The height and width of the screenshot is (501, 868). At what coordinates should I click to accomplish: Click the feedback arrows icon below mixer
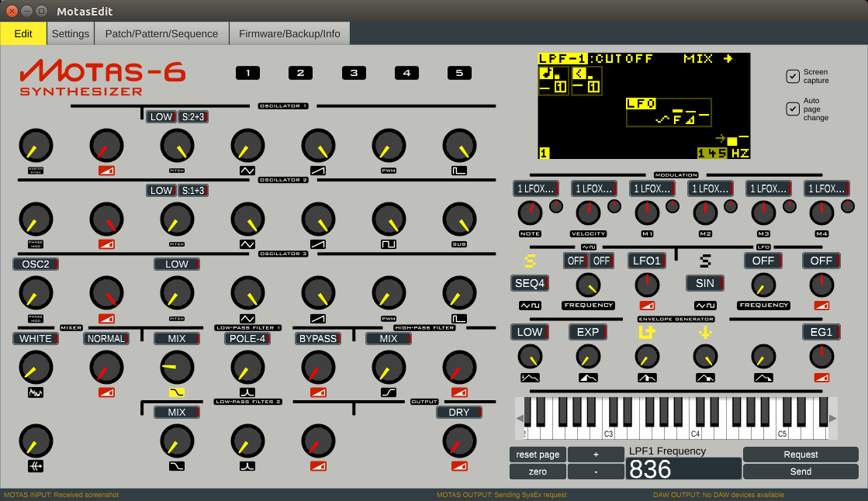tap(36, 466)
